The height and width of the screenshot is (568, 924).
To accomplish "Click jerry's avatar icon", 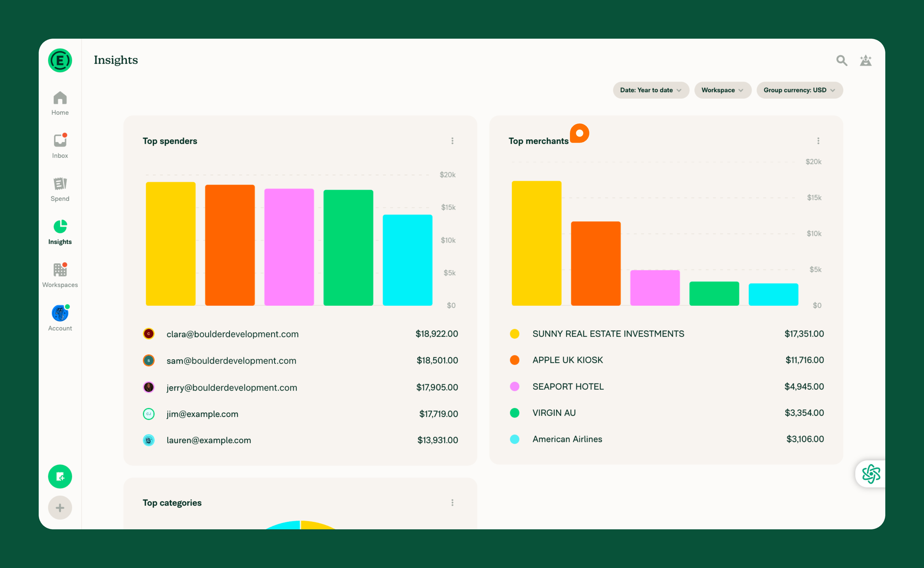I will pyautogui.click(x=149, y=387).
